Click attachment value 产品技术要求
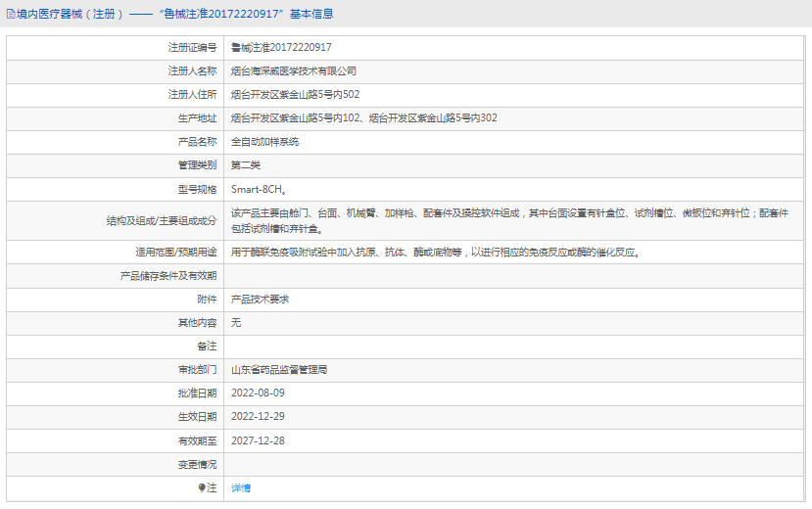Viewport: 812px width, 509px height. tap(260, 299)
